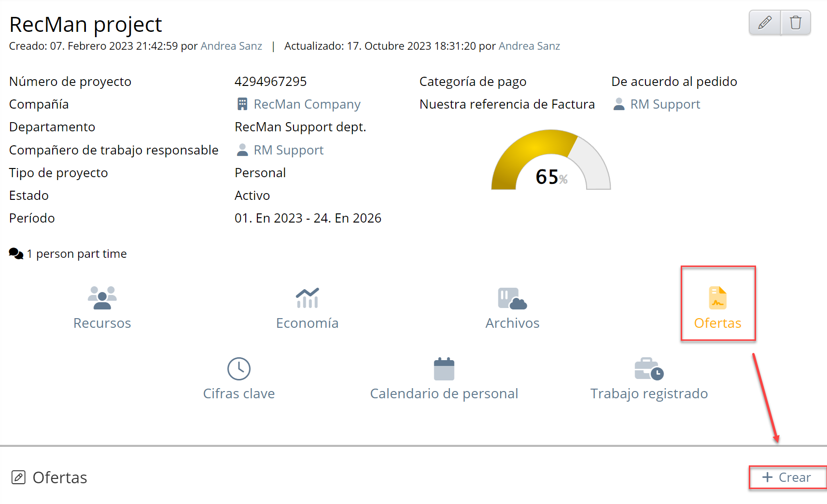Open Andrea Sanz creator link
Viewport: 827px width, 504px height.
pyautogui.click(x=231, y=46)
